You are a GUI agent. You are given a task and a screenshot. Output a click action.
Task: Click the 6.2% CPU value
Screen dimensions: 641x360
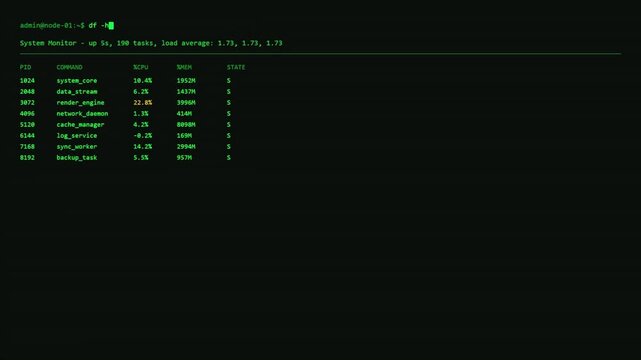tap(141, 92)
